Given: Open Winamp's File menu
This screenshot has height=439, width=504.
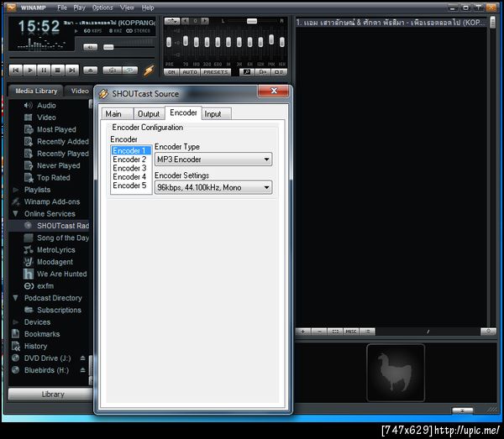Looking at the screenshot, I should click(x=62, y=8).
